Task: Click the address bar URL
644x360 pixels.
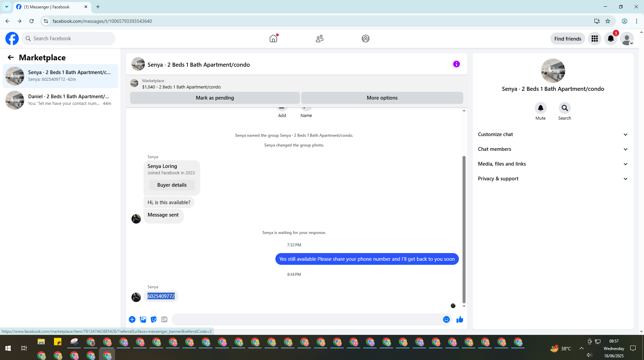Action: (102, 21)
